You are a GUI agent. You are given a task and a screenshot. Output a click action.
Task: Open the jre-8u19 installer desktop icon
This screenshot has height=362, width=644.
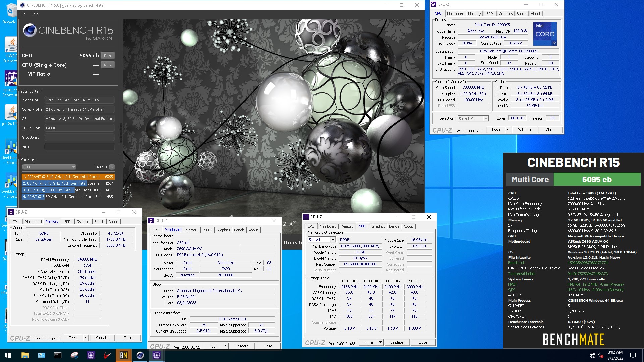10,116
